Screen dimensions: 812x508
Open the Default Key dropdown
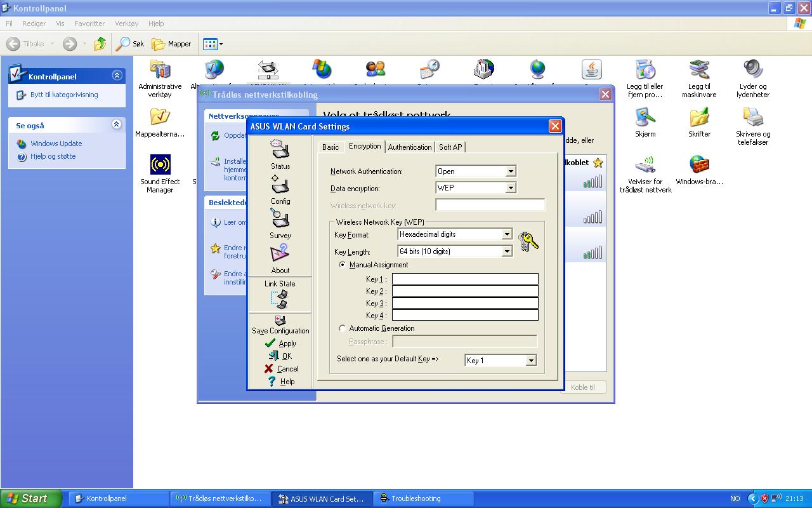click(531, 361)
